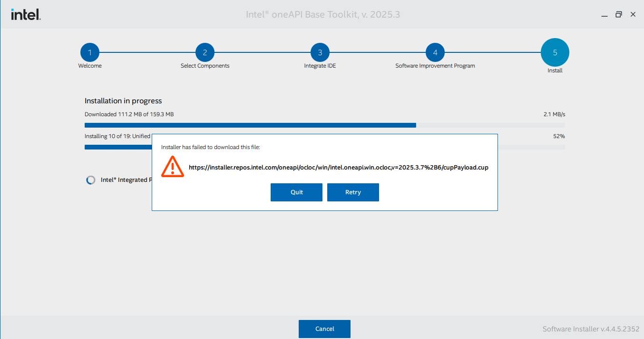The width and height of the screenshot is (644, 339).
Task: Click the failed cupPayload.cup download URL
Action: click(x=338, y=168)
